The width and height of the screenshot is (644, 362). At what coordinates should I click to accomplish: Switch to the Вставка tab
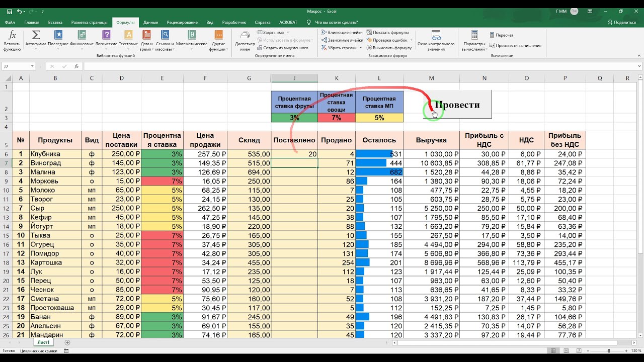(55, 23)
